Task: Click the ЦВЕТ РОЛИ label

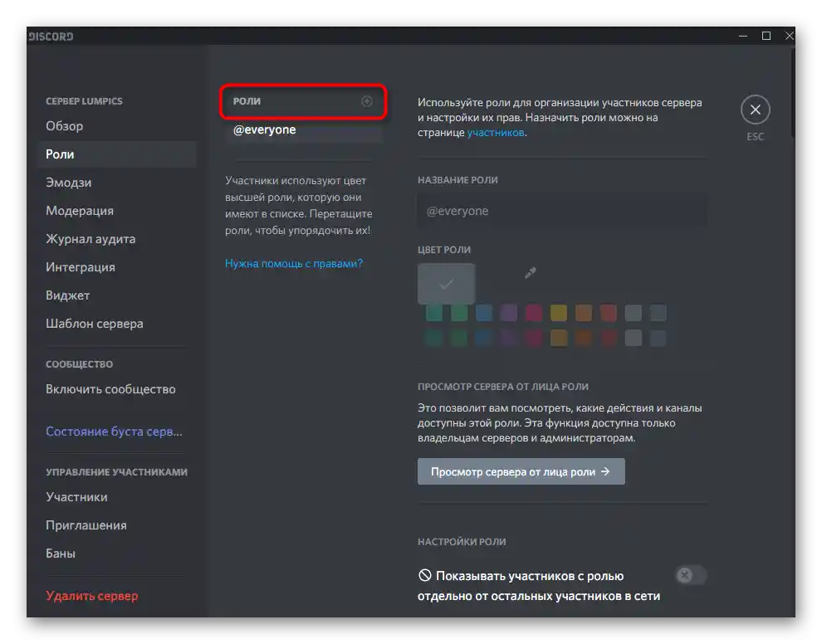Action: point(444,250)
